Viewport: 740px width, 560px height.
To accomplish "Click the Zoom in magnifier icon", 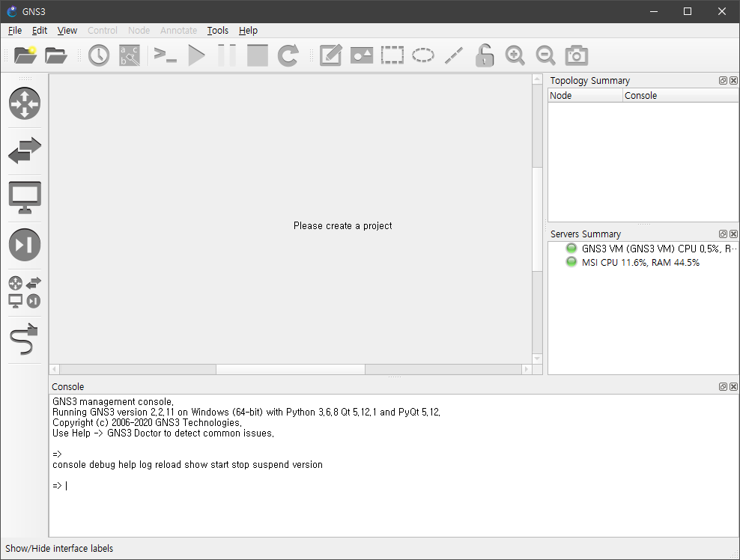I will [515, 55].
